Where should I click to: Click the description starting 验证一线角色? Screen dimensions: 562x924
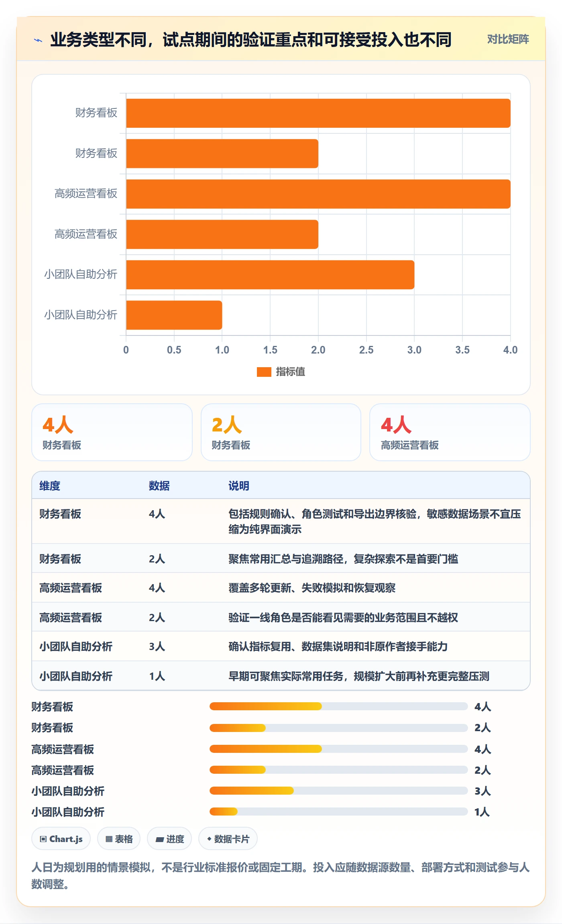click(x=343, y=617)
